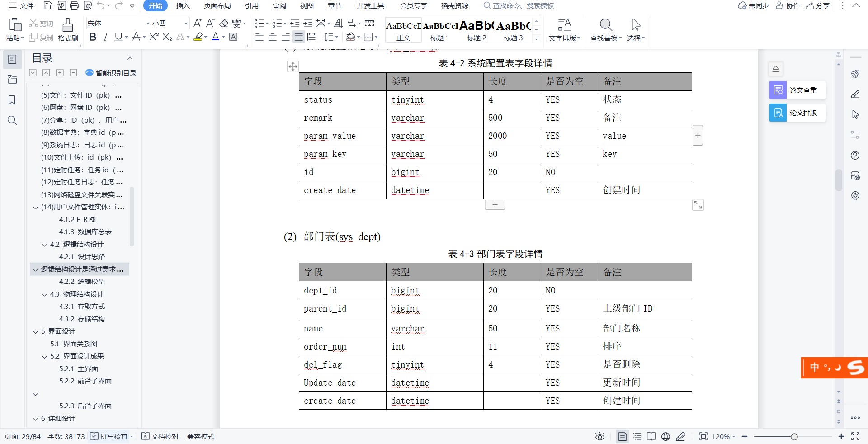The height and width of the screenshot is (444, 868).
Task: Switch to web layout globe icon
Action: pos(665,436)
